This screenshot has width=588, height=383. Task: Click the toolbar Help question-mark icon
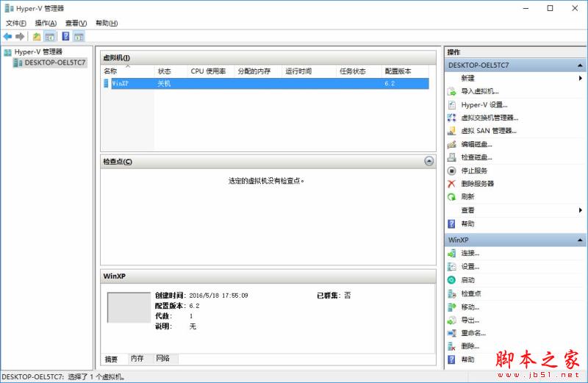pos(65,36)
